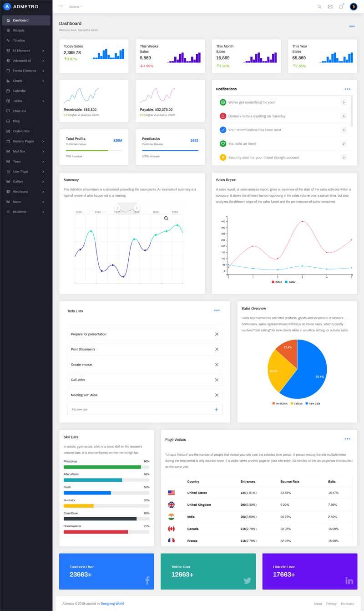Open the Privacy footer link

(x=331, y=604)
